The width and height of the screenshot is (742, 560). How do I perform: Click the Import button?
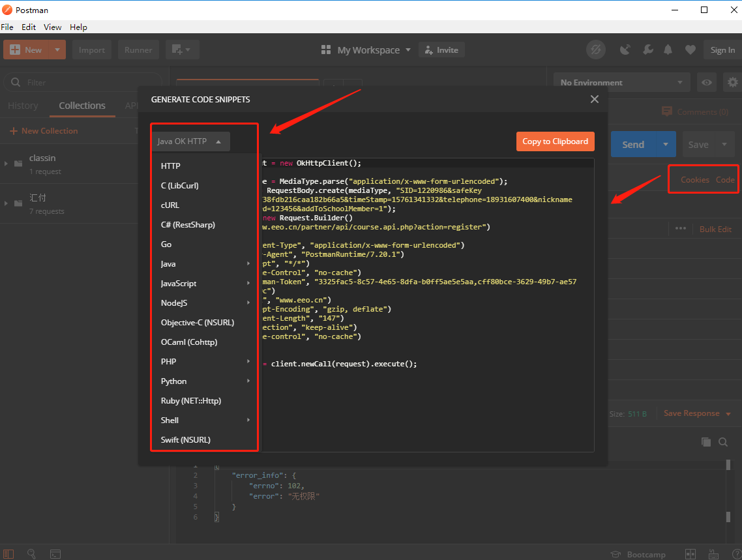(92, 50)
